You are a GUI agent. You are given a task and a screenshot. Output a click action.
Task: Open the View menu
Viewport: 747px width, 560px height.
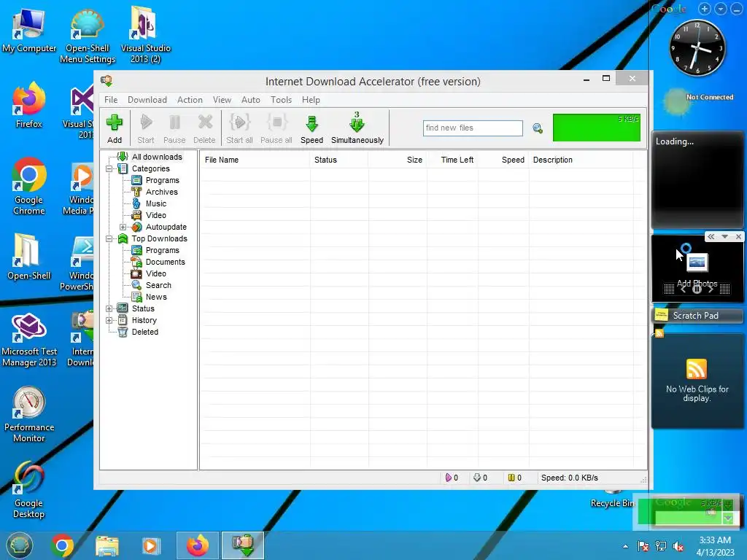[x=222, y=99]
